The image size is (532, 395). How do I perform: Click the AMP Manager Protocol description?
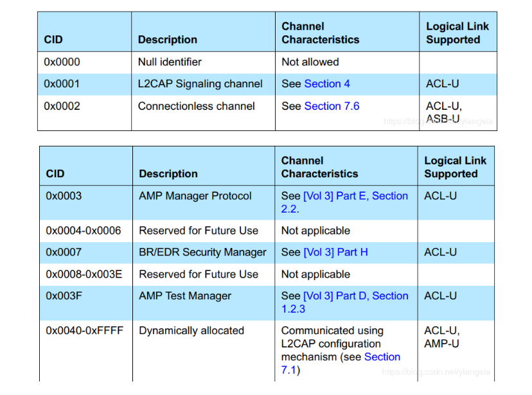195,196
